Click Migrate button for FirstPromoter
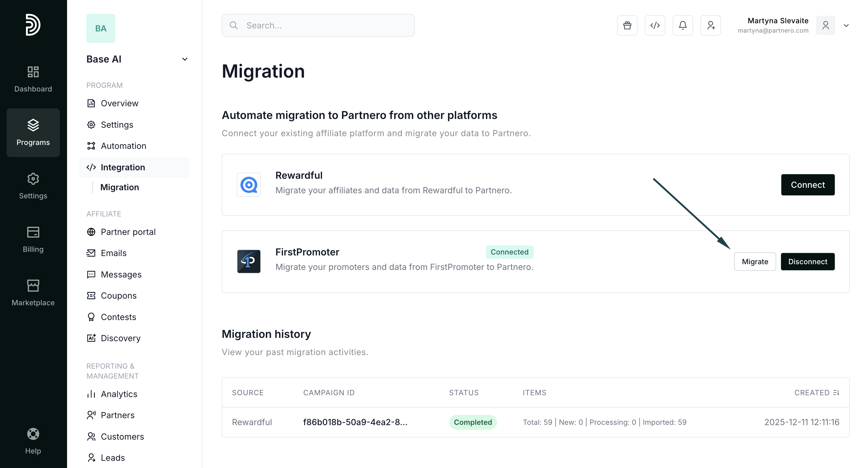Viewport: 868px width, 468px height. (754, 261)
